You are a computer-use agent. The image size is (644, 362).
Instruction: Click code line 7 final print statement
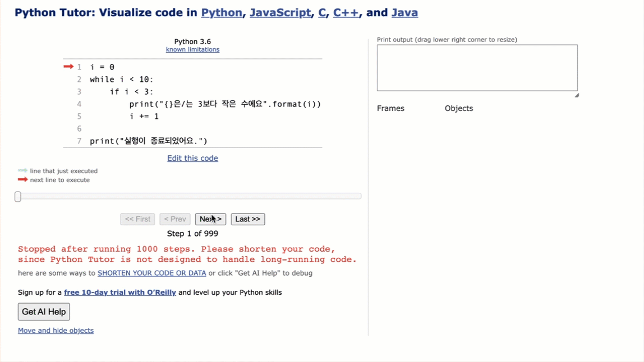tap(149, 141)
